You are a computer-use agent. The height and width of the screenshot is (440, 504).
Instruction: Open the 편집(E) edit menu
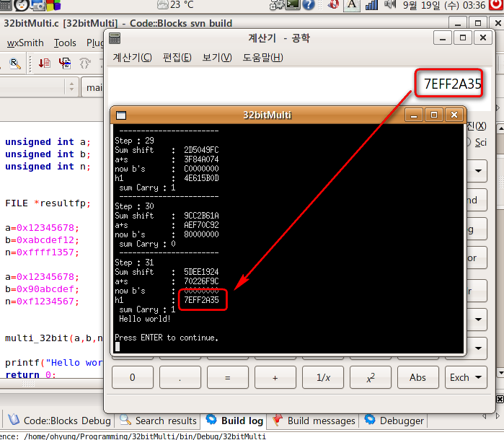[177, 58]
